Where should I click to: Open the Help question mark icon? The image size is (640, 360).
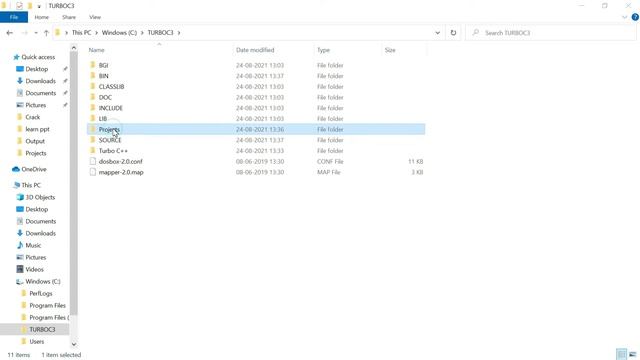[x=635, y=17]
